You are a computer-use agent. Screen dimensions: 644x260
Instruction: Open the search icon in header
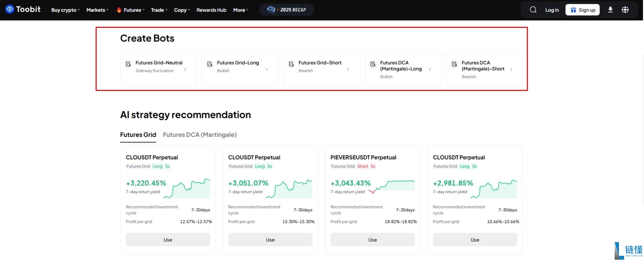pyautogui.click(x=533, y=10)
